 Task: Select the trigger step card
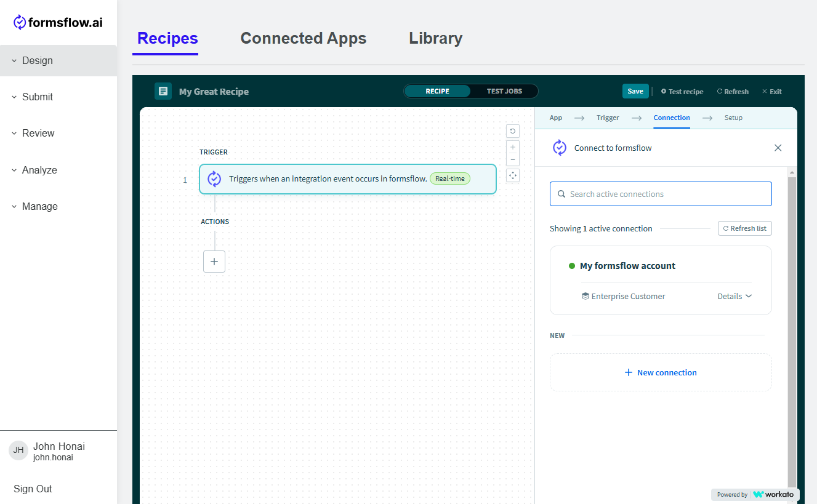(x=348, y=179)
